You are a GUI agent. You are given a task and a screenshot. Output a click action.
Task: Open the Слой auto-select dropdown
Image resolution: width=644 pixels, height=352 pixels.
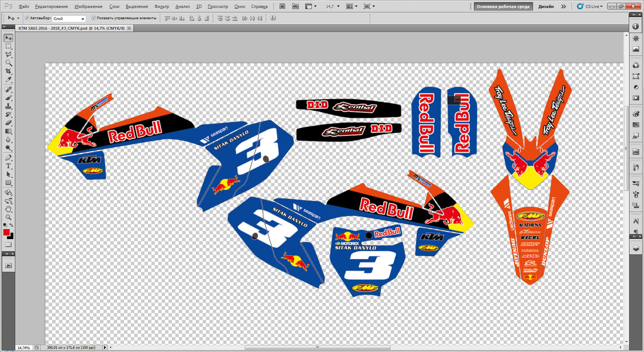69,18
